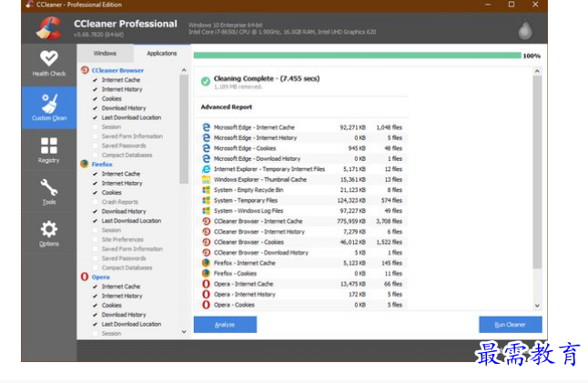Image resolution: width=588 pixels, height=383 pixels.
Task: Enable CCleaner Browser Saved Passwords checkbox
Action: pos(95,146)
